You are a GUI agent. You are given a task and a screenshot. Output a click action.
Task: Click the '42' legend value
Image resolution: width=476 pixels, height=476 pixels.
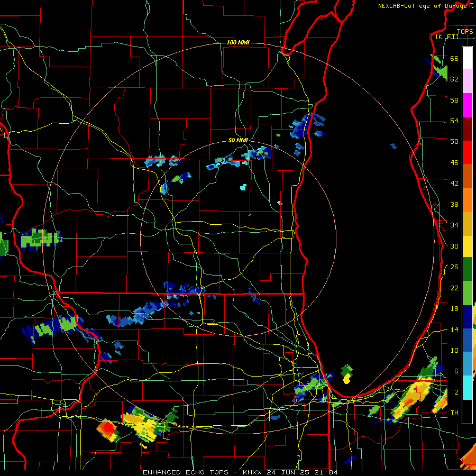[x=454, y=184]
